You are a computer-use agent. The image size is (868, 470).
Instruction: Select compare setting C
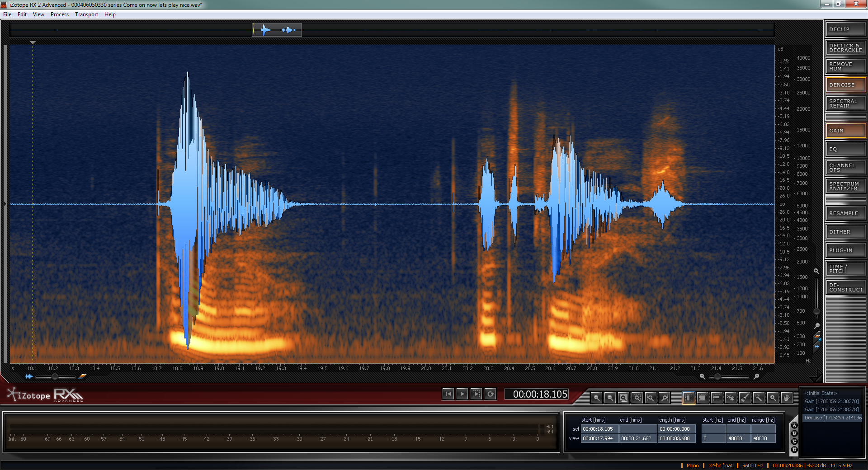794,442
